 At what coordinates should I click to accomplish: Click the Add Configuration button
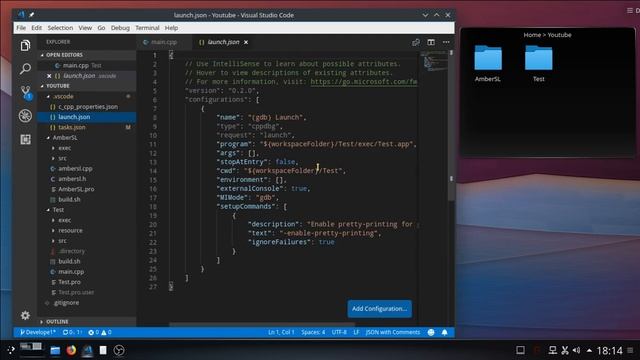(x=380, y=309)
